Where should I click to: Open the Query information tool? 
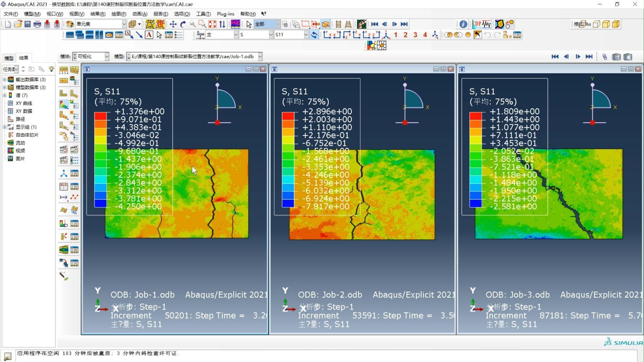tap(463, 24)
